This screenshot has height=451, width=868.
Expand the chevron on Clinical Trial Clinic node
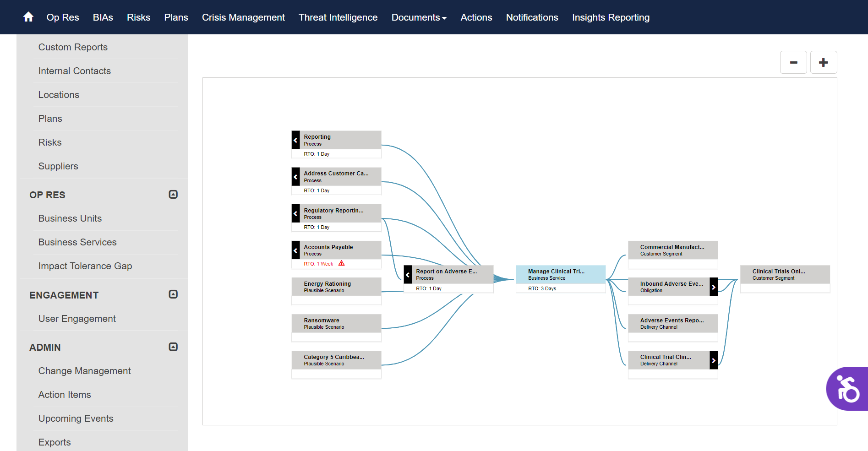(x=714, y=360)
